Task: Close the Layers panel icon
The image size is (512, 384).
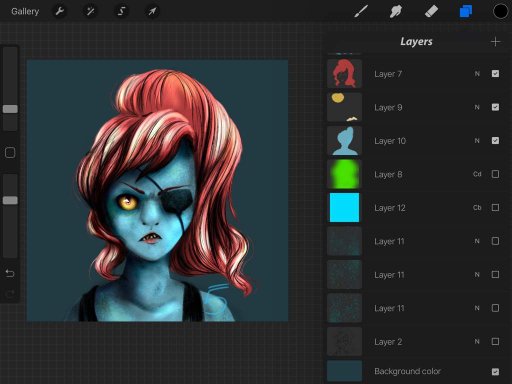Action: pyautogui.click(x=466, y=11)
